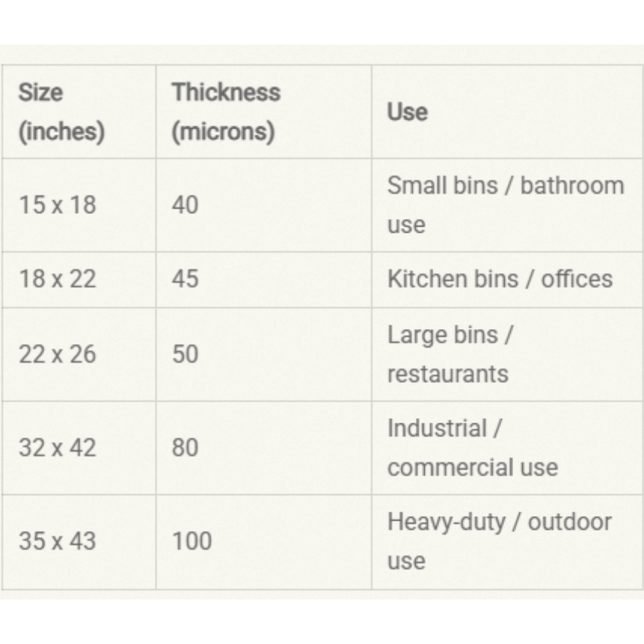Select the 22 x 26 size cell

[x=58, y=354]
